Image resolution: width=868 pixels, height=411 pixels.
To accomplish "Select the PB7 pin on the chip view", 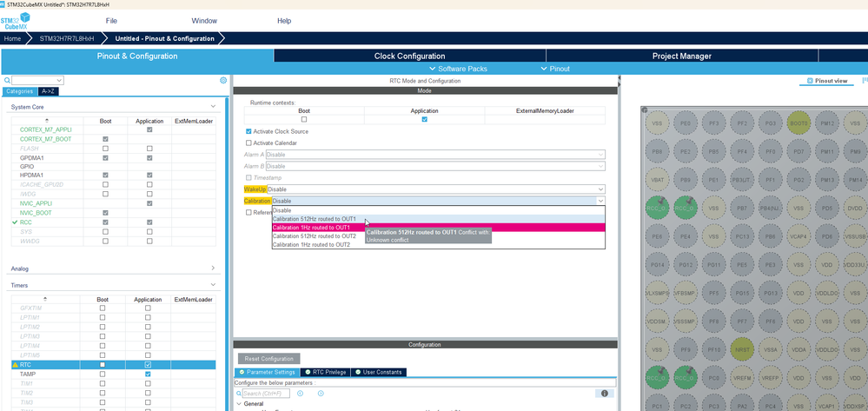I will coord(742,209).
